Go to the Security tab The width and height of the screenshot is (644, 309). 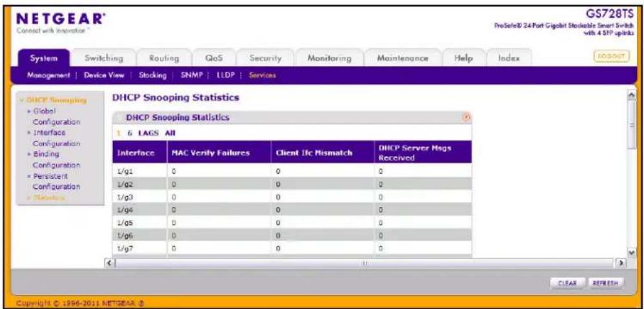click(x=265, y=58)
